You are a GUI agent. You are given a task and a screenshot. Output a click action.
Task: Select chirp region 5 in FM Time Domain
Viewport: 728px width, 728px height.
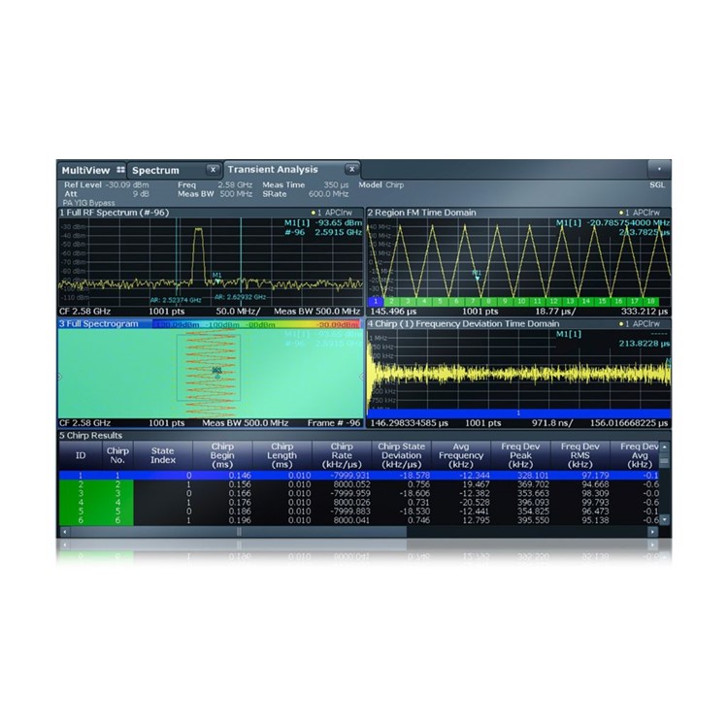click(x=440, y=301)
